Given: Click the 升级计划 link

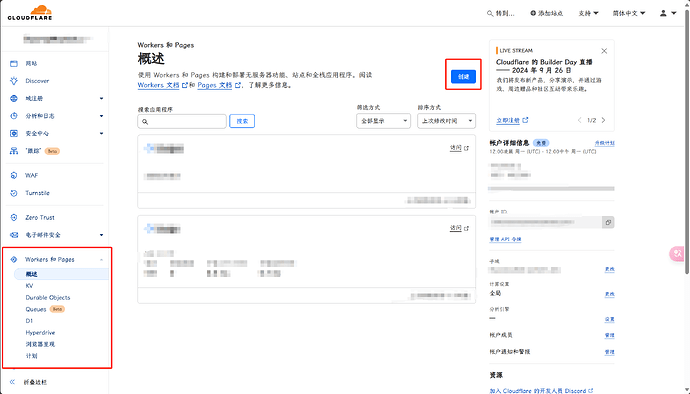Looking at the screenshot, I should click(x=605, y=143).
